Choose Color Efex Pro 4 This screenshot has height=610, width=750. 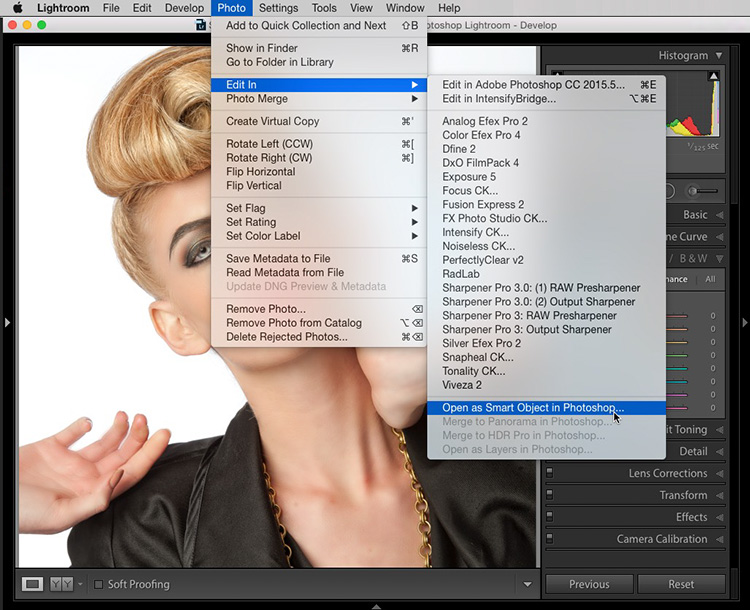[x=546, y=135]
